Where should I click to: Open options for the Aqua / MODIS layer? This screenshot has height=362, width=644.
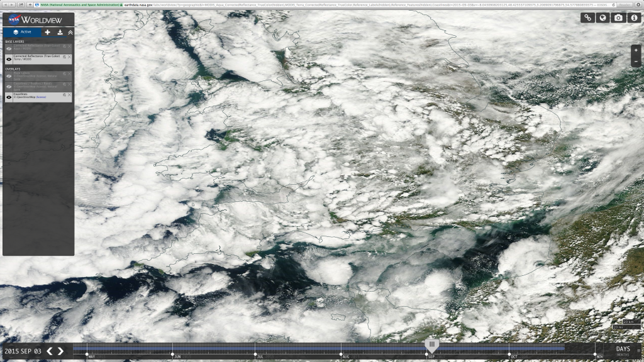[x=65, y=47]
